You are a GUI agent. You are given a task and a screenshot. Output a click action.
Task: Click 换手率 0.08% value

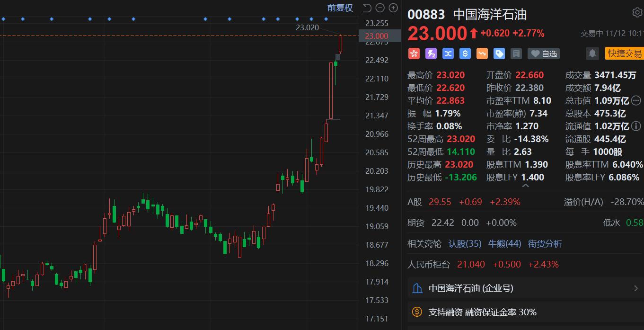pyautogui.click(x=449, y=126)
